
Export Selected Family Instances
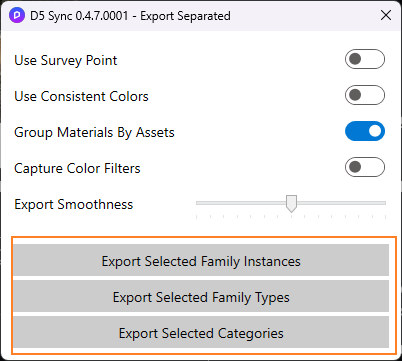[201, 260]
